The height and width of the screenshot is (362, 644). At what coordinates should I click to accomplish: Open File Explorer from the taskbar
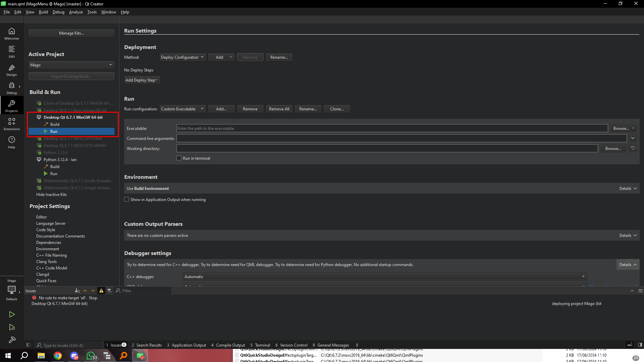click(41, 356)
